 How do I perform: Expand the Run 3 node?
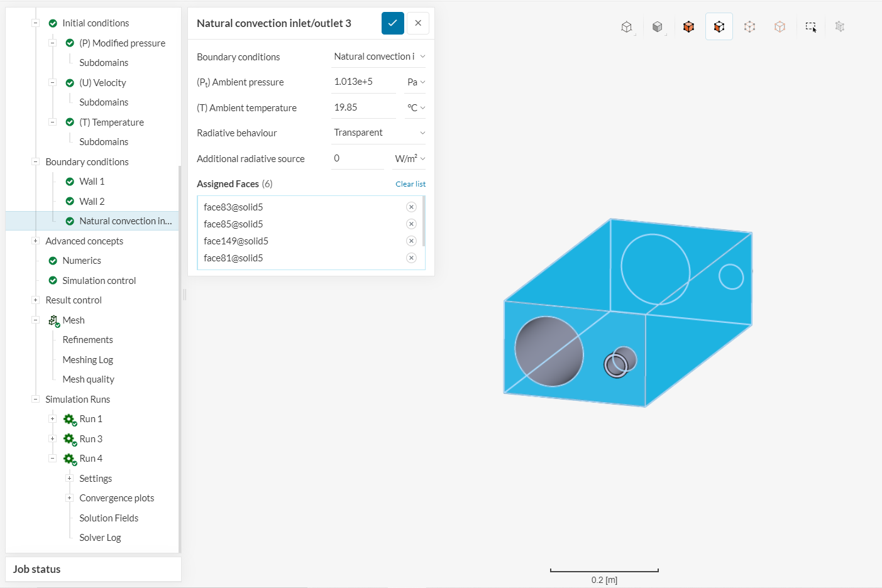[53, 439]
